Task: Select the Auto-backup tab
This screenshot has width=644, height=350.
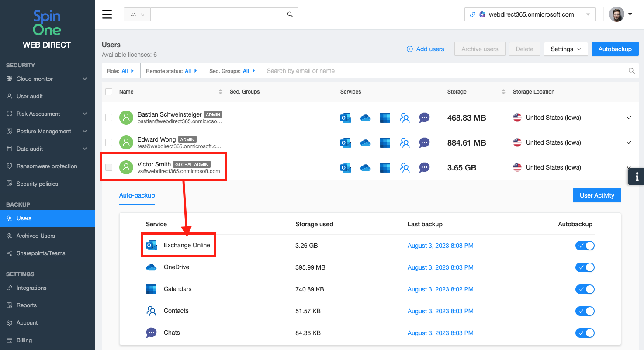Action: 137,195
